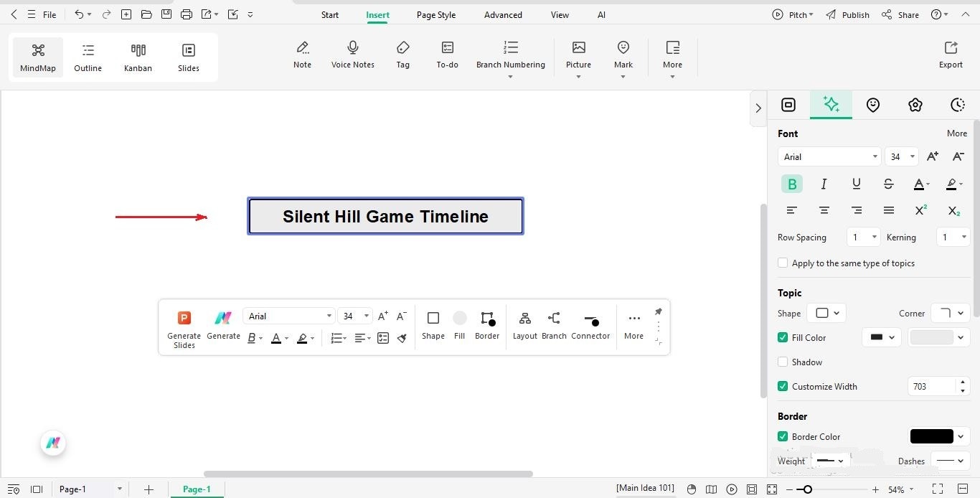Click the Undo arrow icon
This screenshot has height=498, width=980.
tap(79, 14)
